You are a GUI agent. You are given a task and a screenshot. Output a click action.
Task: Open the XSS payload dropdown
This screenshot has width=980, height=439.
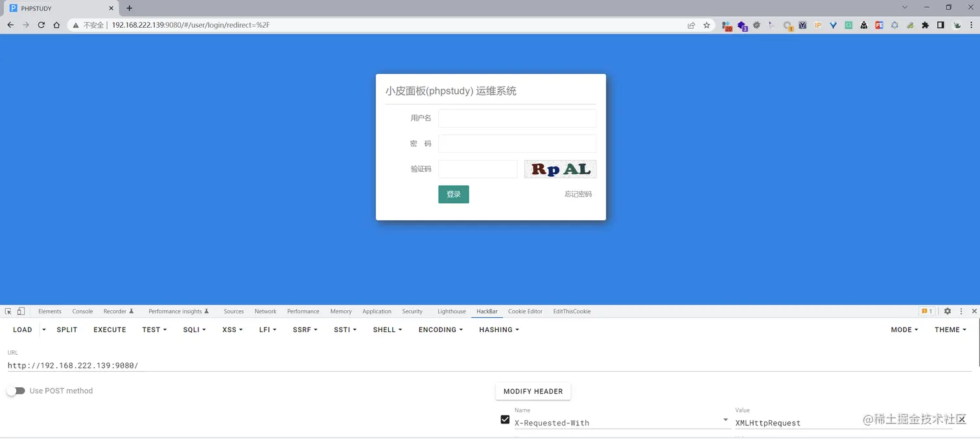pyautogui.click(x=231, y=330)
